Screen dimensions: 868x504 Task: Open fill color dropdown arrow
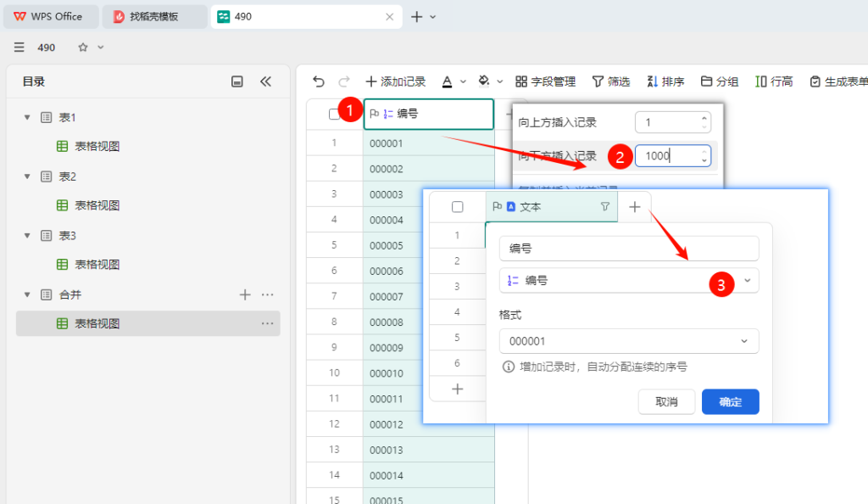click(x=500, y=81)
